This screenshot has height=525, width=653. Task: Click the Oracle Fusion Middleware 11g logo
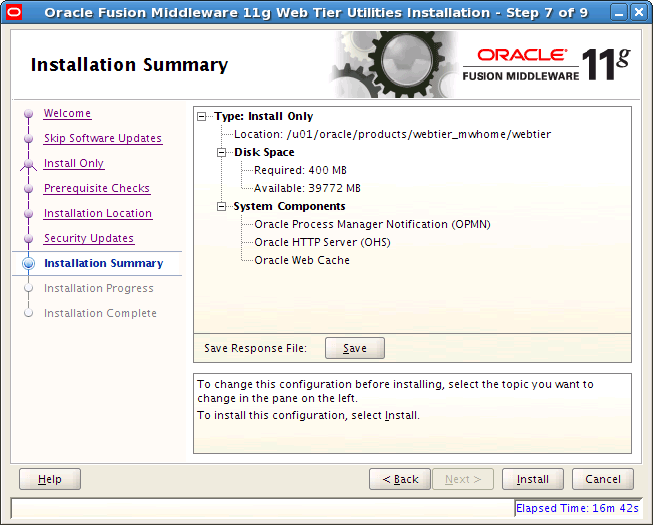(546, 64)
